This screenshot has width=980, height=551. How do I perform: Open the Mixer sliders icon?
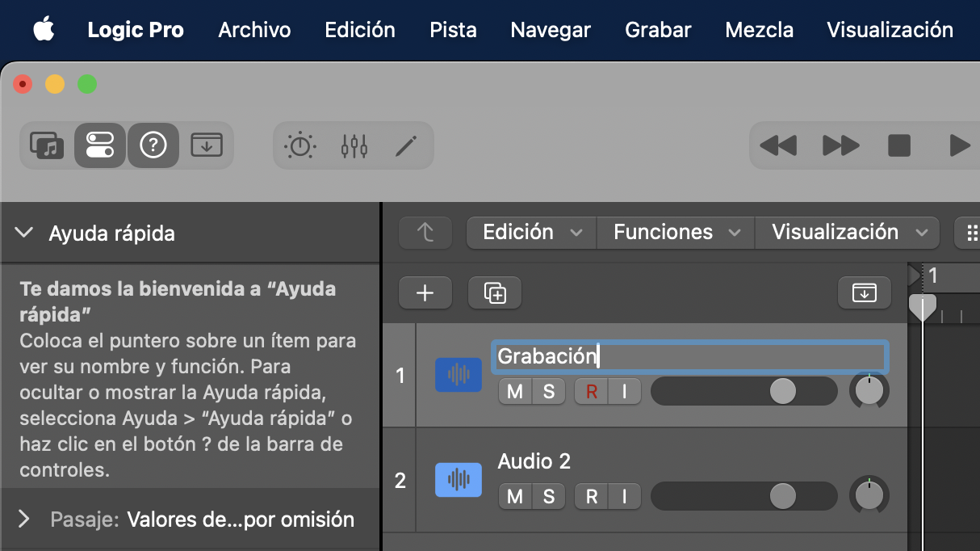click(354, 145)
